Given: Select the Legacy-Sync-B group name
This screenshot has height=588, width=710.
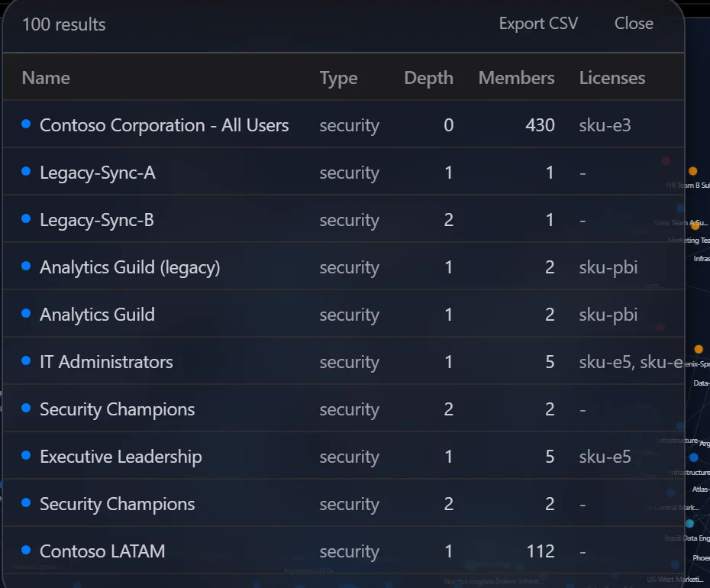Looking at the screenshot, I should click(x=97, y=220).
